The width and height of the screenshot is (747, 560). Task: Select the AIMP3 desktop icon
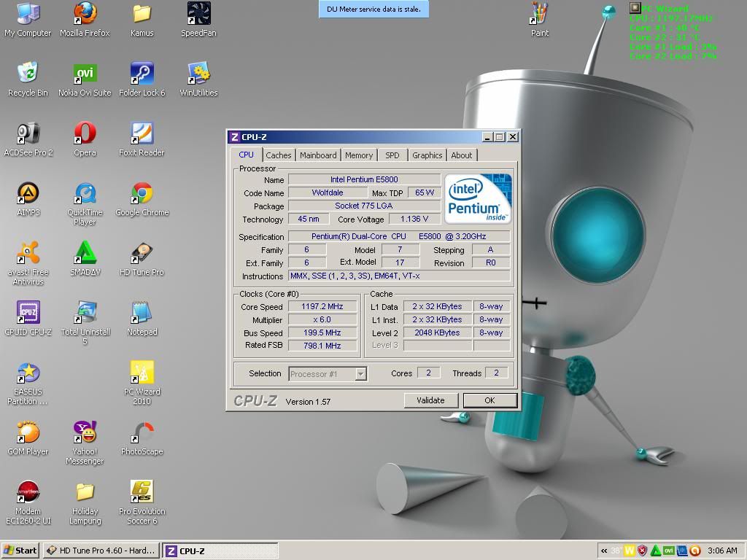[28, 199]
